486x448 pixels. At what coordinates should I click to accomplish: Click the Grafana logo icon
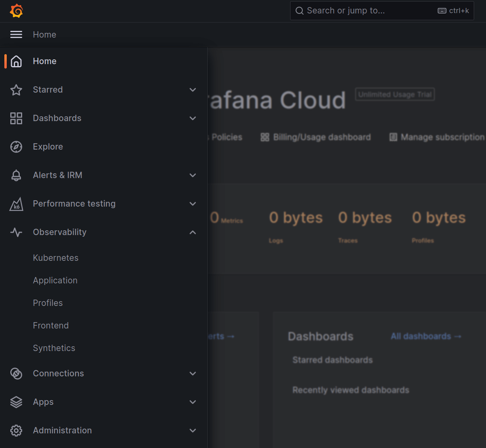16,11
